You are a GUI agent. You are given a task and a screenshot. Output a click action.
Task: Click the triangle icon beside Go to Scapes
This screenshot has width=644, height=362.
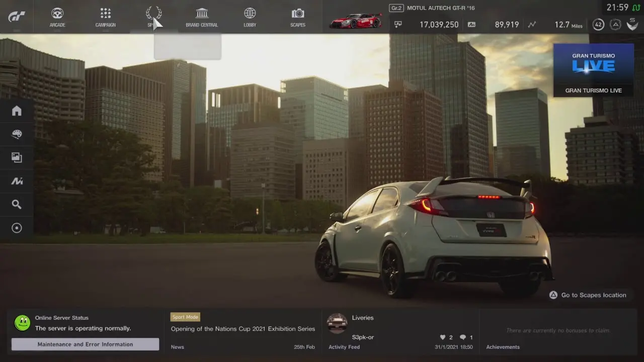(x=553, y=295)
